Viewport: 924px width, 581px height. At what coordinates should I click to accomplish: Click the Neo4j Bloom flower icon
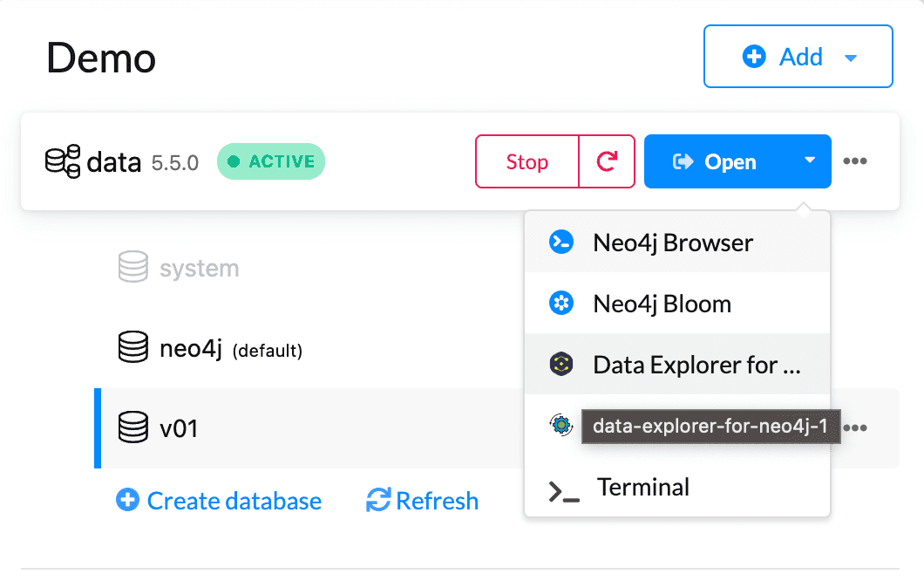(561, 304)
